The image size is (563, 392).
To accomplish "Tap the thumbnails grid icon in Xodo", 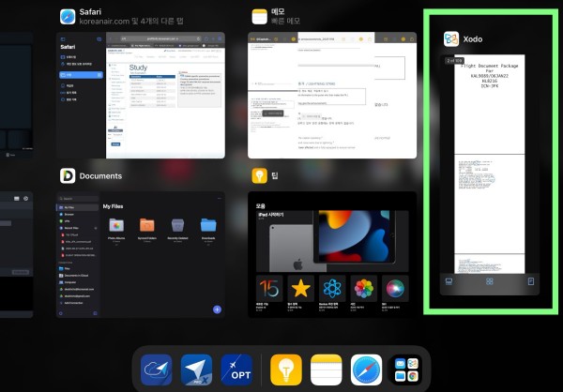I will (x=490, y=281).
